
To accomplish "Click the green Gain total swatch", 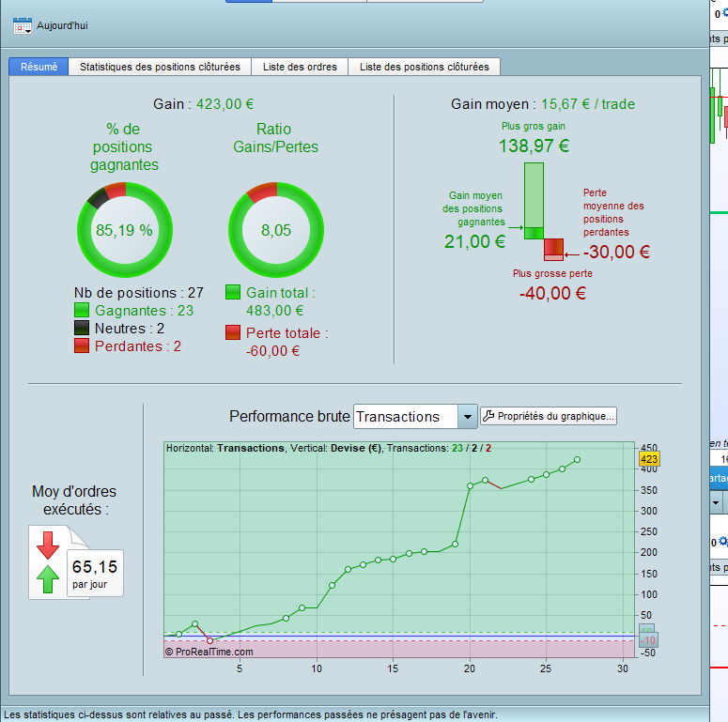I will [x=233, y=292].
